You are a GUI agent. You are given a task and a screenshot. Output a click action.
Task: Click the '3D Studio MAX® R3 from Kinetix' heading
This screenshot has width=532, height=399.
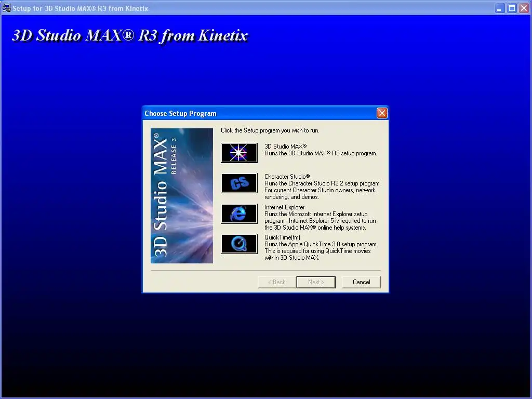pos(130,35)
